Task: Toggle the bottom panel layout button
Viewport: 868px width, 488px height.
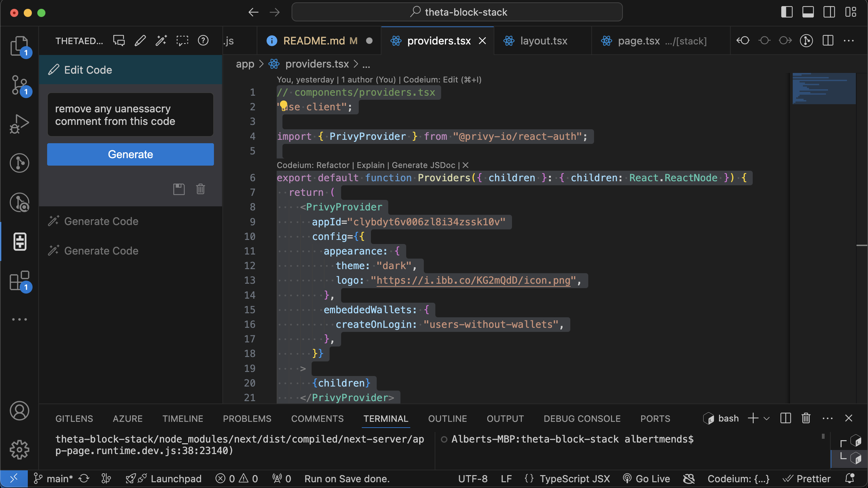Action: pos(808,12)
